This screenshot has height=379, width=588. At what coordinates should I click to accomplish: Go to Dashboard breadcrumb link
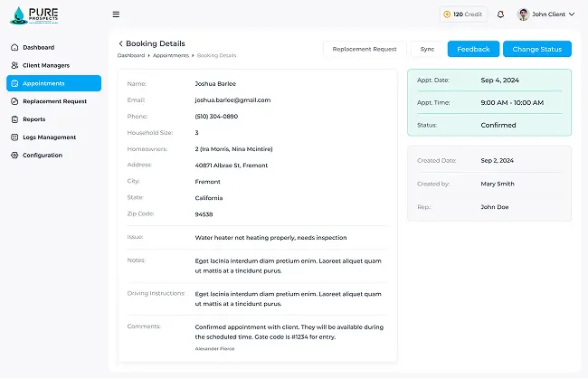(x=130, y=56)
